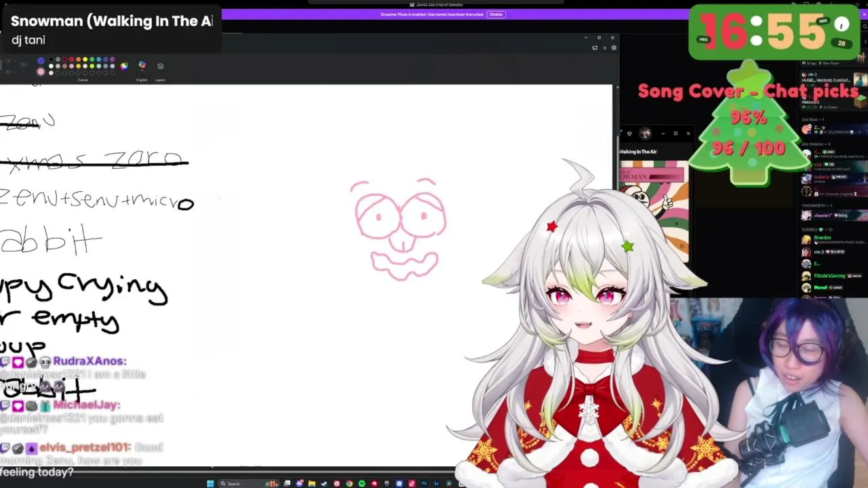Open Paint settings gear icon

pyautogui.click(x=614, y=47)
